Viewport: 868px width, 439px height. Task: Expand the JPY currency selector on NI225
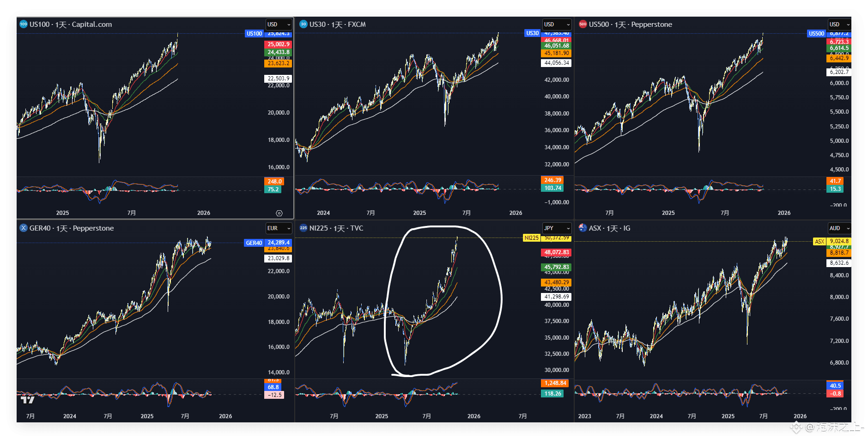[557, 228]
